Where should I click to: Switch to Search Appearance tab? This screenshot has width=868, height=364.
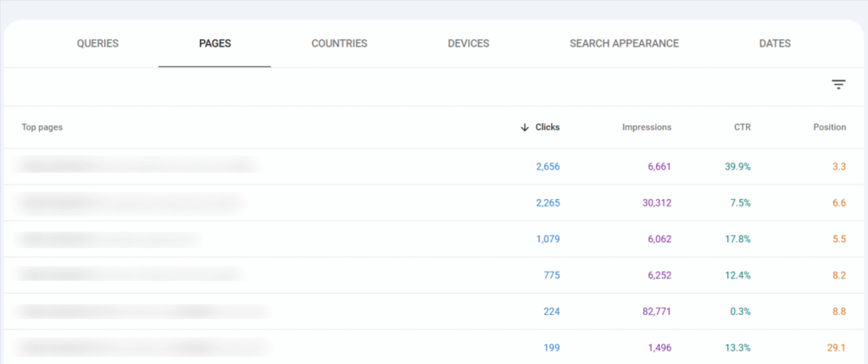[x=624, y=44]
